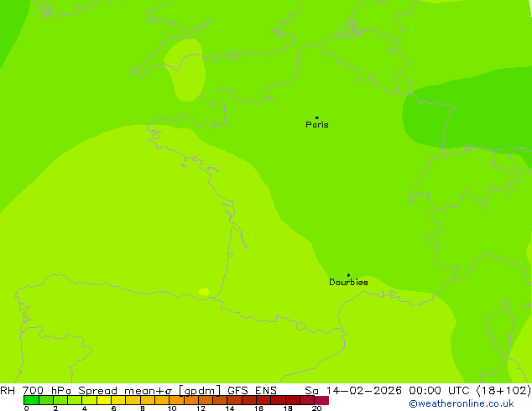Screen dimensions: 532x411
Task: Click the '(18+102)' forecast run text
Action: point(503,391)
